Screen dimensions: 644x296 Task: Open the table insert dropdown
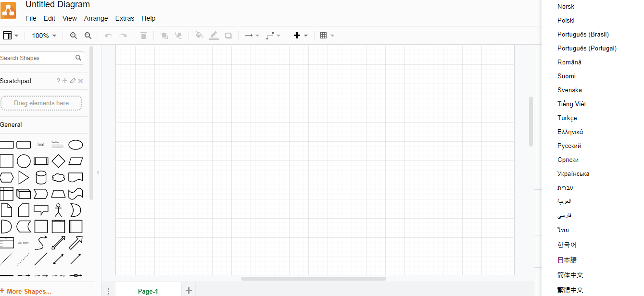pyautogui.click(x=327, y=36)
